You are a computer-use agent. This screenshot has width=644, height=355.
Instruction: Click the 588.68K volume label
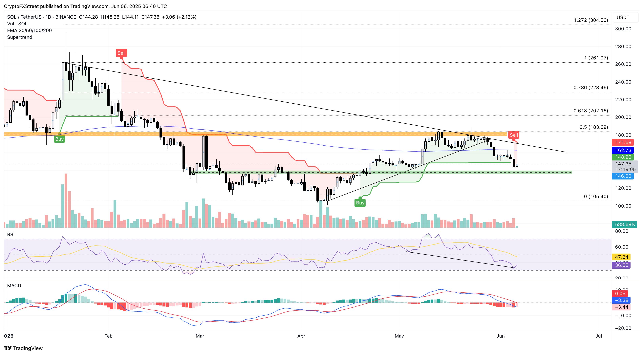[x=625, y=224]
